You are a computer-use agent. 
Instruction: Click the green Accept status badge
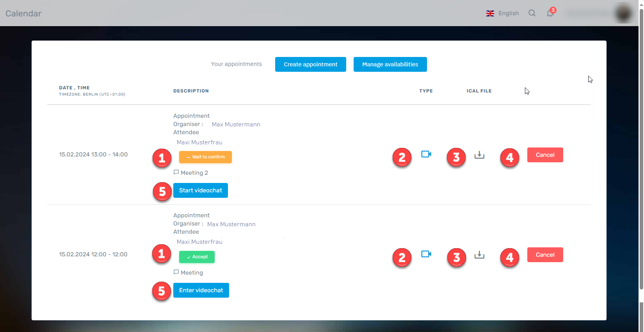coord(197,257)
